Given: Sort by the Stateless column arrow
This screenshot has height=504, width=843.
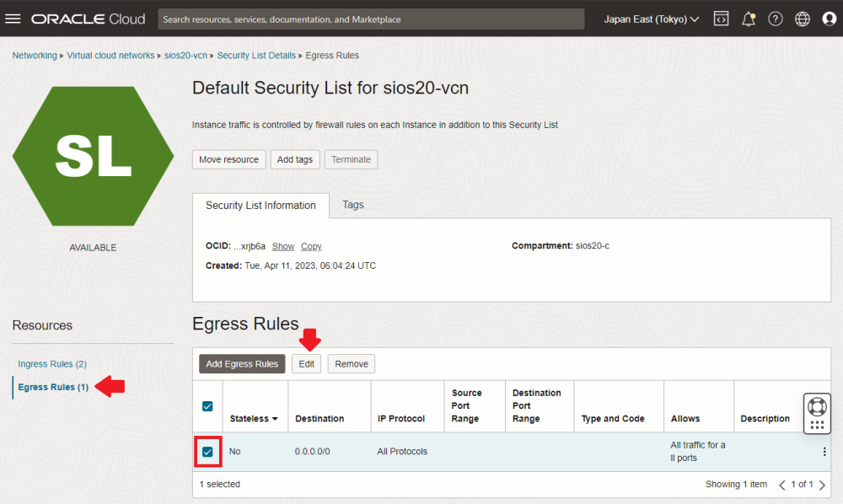Looking at the screenshot, I should [275, 419].
